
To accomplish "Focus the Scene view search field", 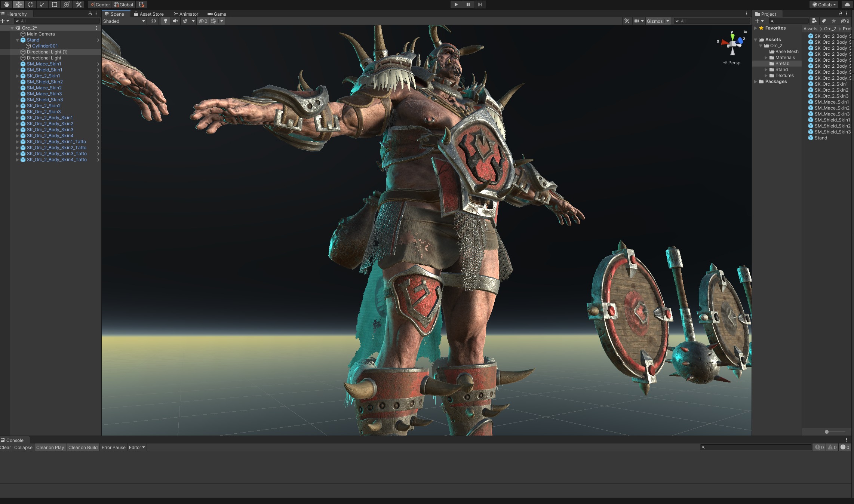I will (712, 21).
